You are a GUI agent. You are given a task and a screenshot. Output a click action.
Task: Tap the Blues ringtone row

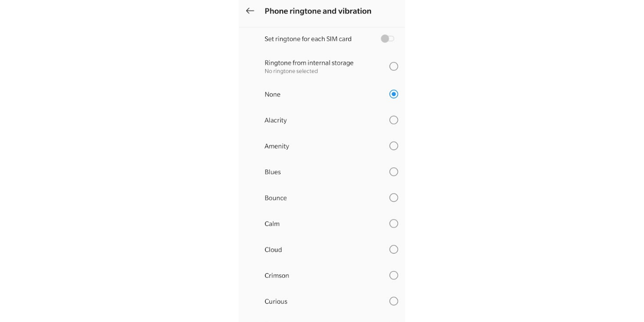(272, 172)
